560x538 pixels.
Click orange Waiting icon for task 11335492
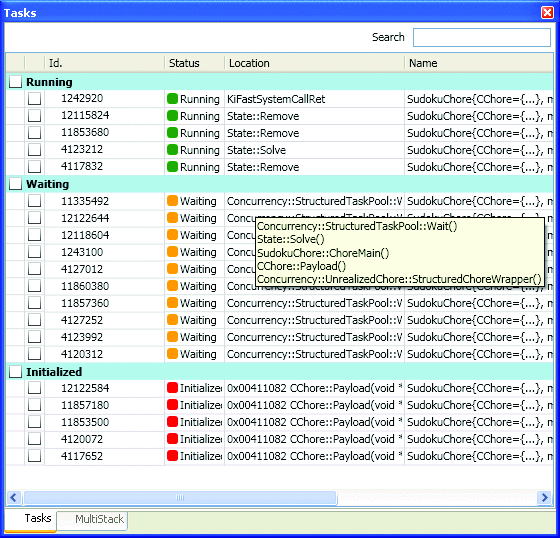[172, 201]
